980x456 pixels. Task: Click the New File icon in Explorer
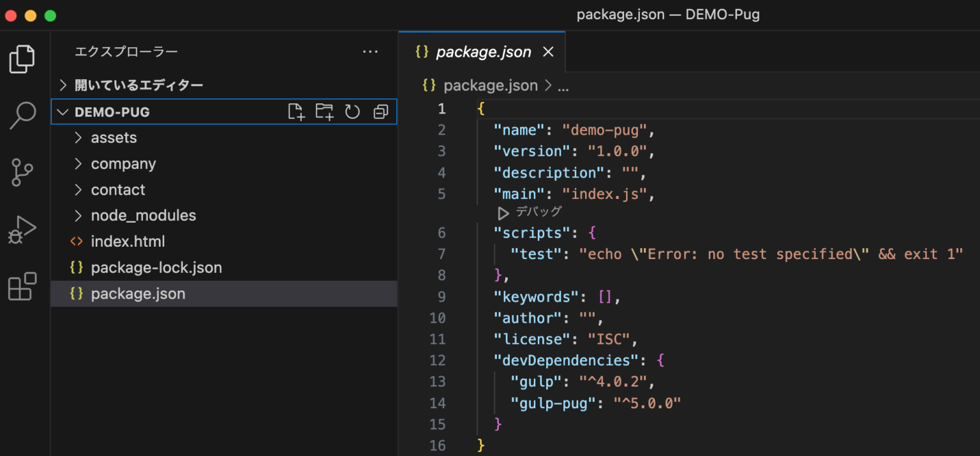point(296,111)
